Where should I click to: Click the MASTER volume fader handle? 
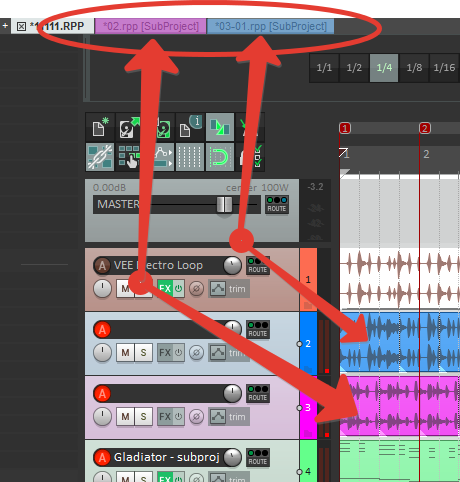click(224, 204)
